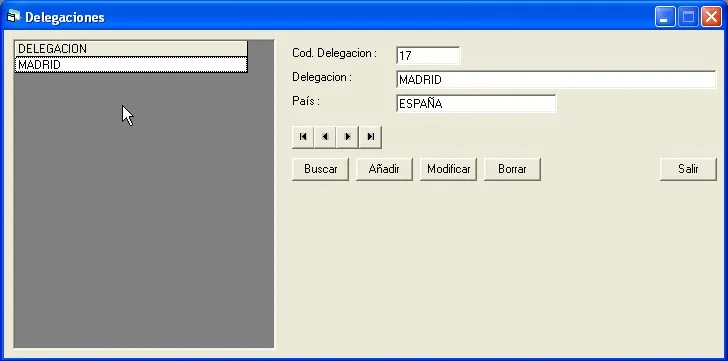Click the 'Cod. Delegacion :' label
The width and height of the screenshot is (728, 361).
click(x=334, y=53)
